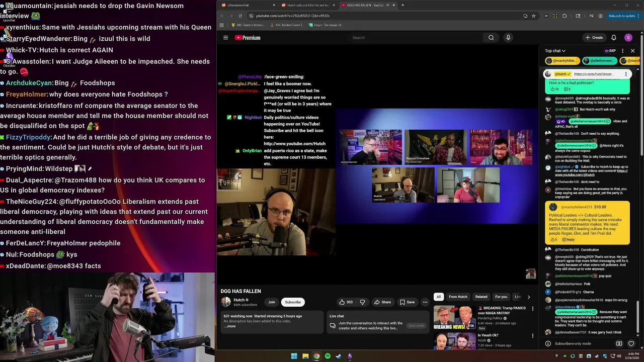Image resolution: width=644 pixels, height=362 pixels.
Task: Share the video
Action: point(382,302)
